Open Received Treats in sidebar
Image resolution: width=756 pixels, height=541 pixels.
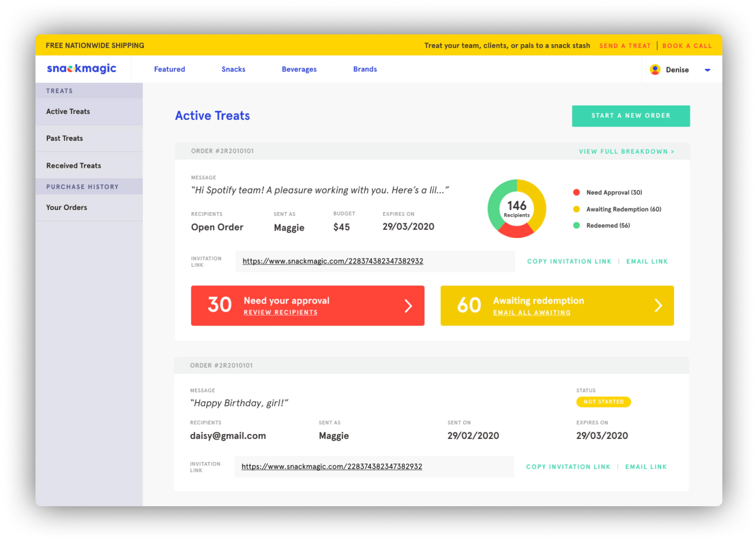pos(89,165)
